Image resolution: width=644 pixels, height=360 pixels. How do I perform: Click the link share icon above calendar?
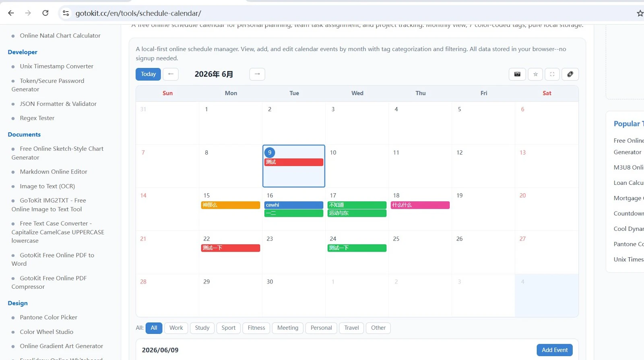570,74
